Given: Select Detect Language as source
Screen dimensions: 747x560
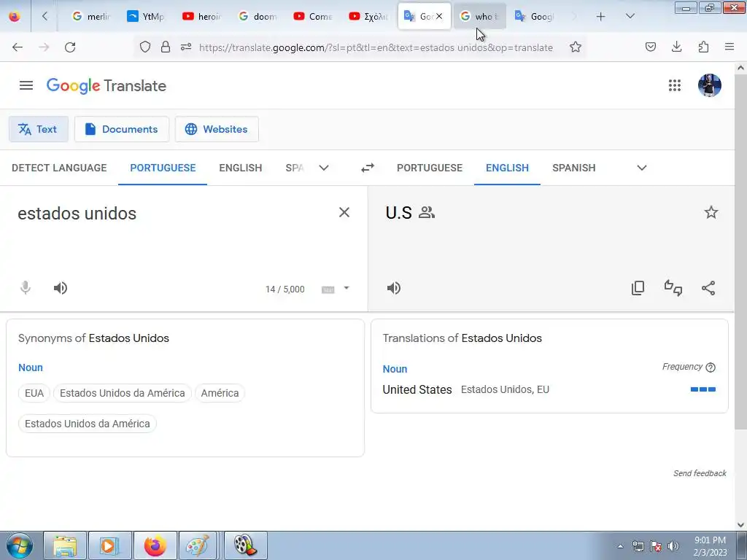Looking at the screenshot, I should [x=59, y=168].
